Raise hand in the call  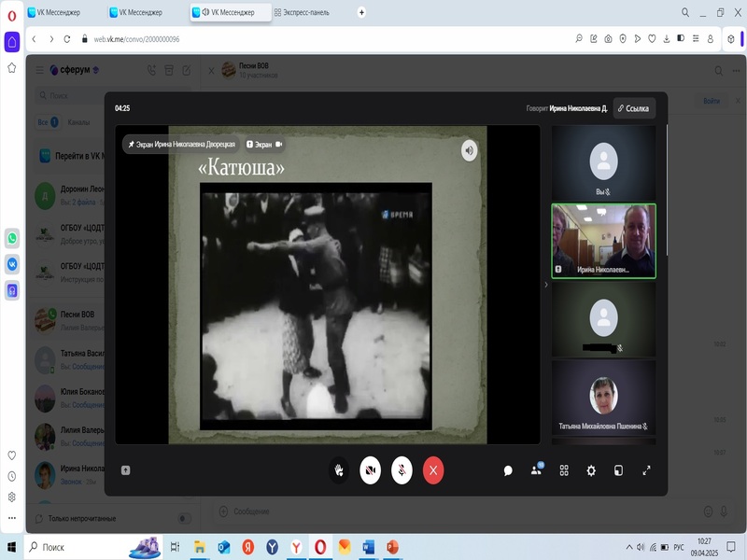coord(339,470)
